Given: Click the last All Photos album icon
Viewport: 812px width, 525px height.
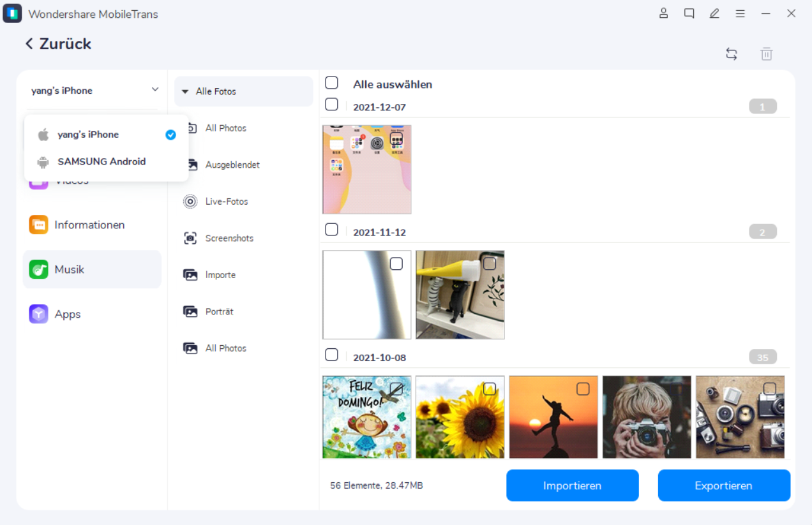Looking at the screenshot, I should click(190, 348).
